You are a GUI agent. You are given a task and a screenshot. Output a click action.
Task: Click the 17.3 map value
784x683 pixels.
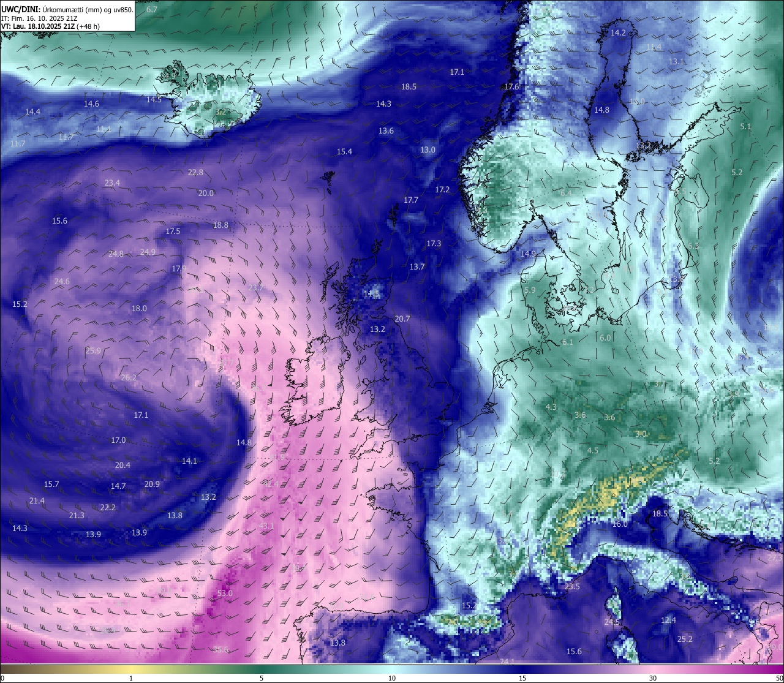[434, 243]
